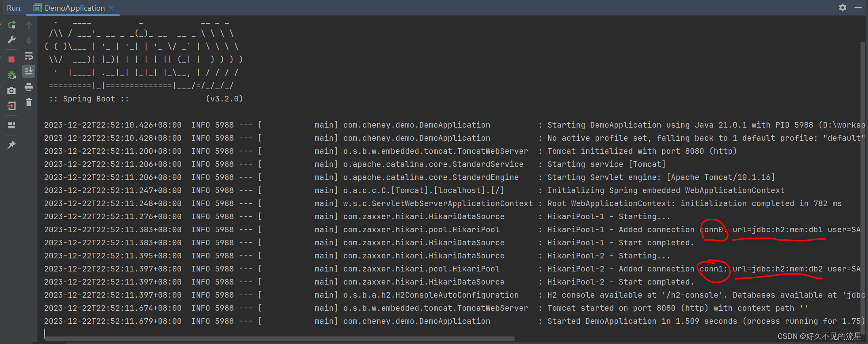Click 'HikariPool-1 - Starting...' log message
The image size is (868, 344).
point(609,216)
